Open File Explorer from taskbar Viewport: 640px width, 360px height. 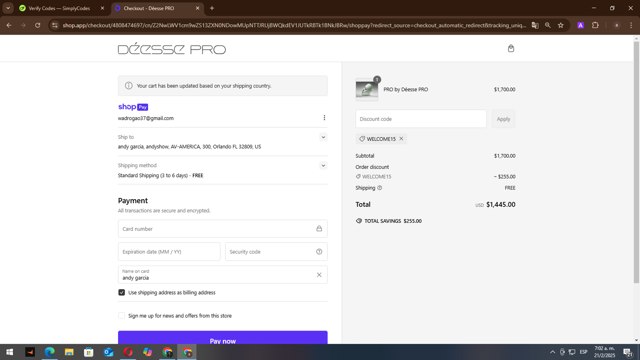coord(69,352)
